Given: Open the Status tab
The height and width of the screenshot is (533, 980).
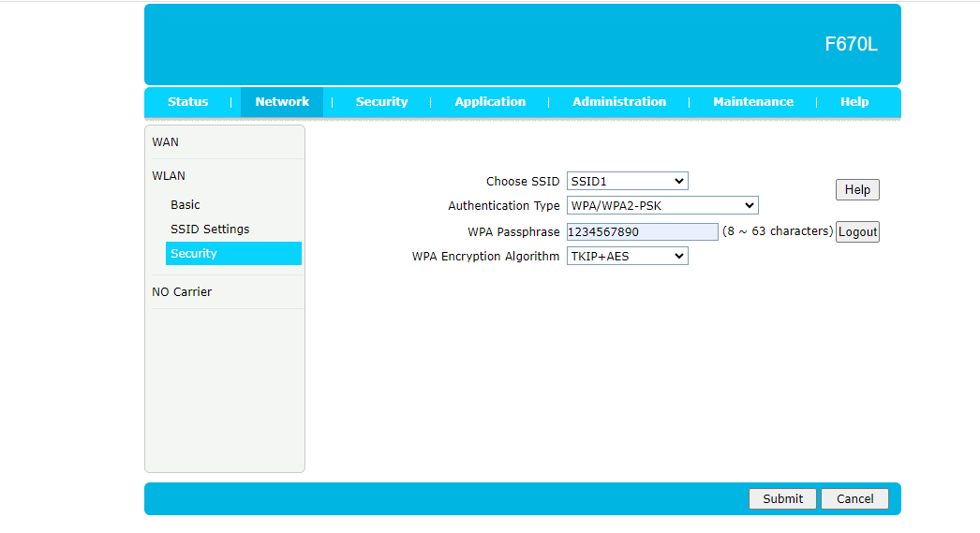Looking at the screenshot, I should [x=187, y=102].
